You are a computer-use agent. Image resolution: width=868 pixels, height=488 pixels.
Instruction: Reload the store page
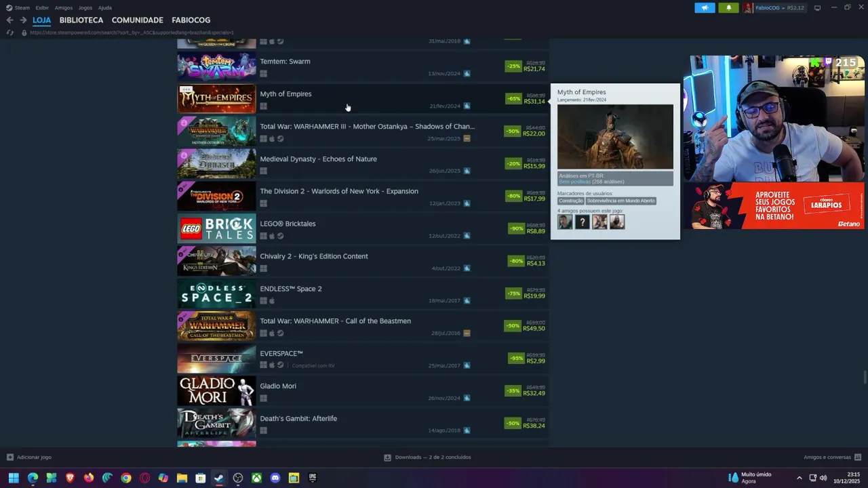coord(9,33)
